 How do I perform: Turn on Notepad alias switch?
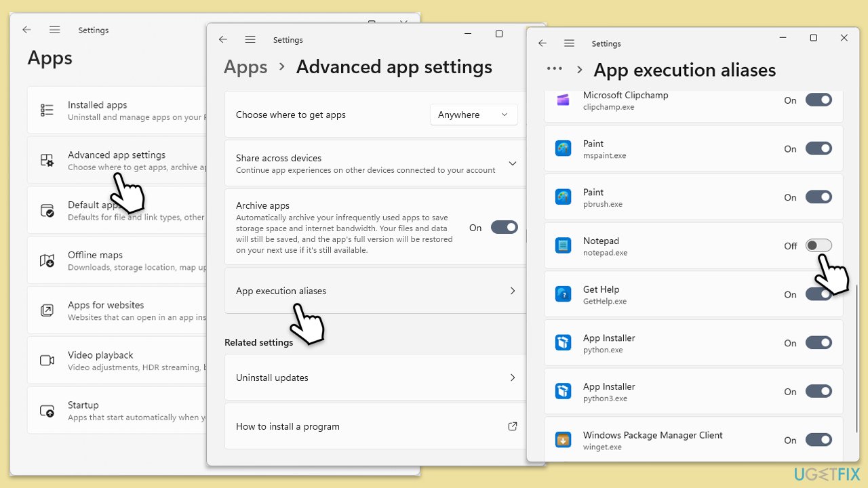point(818,245)
